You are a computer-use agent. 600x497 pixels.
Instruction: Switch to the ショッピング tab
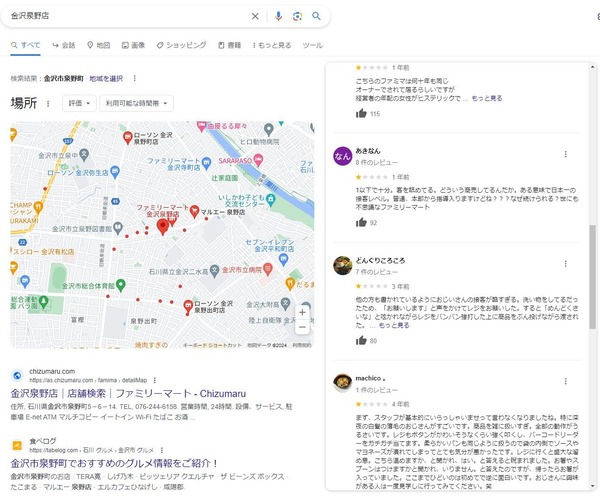coord(181,45)
